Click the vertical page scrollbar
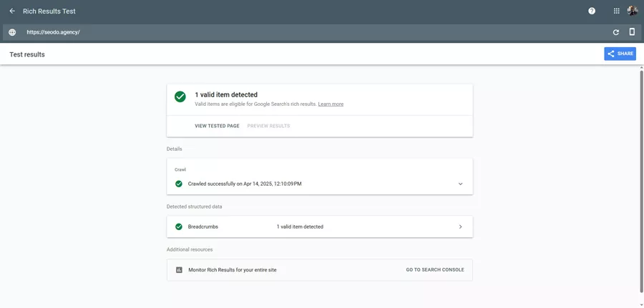 click(641, 179)
